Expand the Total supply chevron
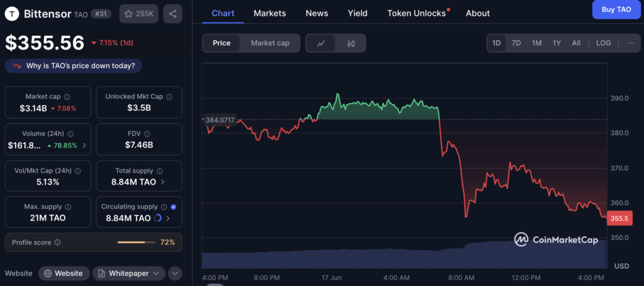The image size is (644, 286). [162, 182]
